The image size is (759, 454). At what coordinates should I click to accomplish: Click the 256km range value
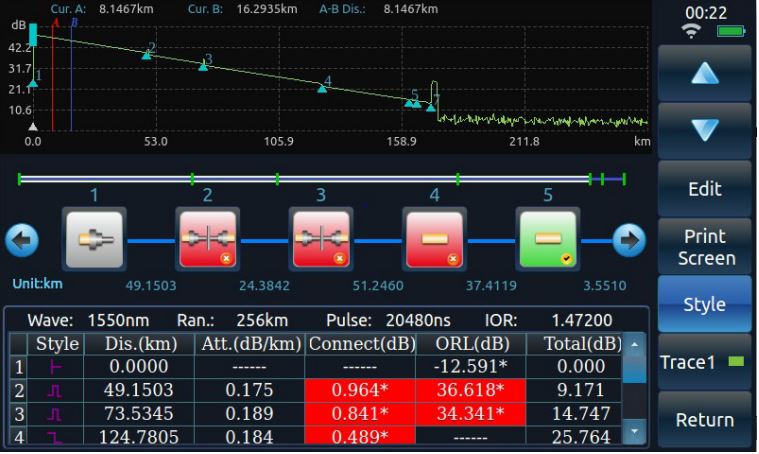click(262, 320)
